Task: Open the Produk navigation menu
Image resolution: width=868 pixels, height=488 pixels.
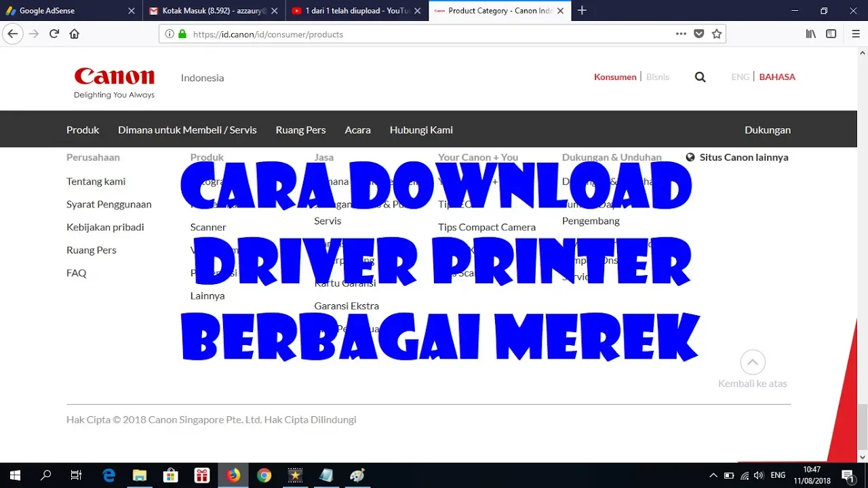Action: point(83,129)
